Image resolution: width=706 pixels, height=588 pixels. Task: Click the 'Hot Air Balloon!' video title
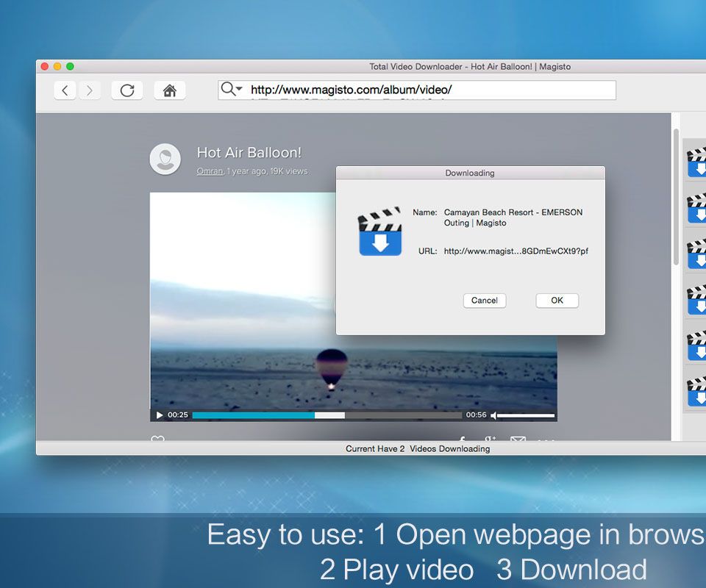tap(249, 153)
